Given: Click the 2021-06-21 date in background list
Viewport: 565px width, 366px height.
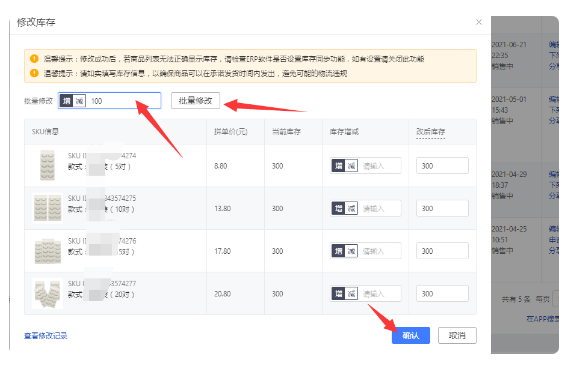Looking at the screenshot, I should [x=509, y=45].
